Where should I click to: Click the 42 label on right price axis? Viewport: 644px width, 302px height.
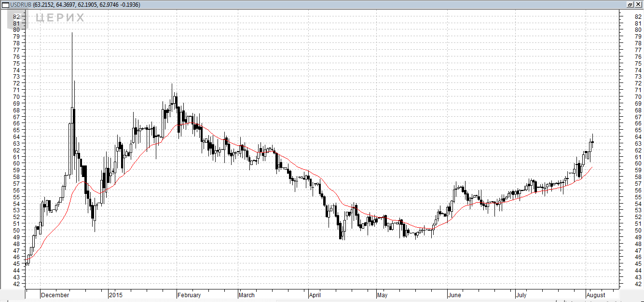(638, 284)
